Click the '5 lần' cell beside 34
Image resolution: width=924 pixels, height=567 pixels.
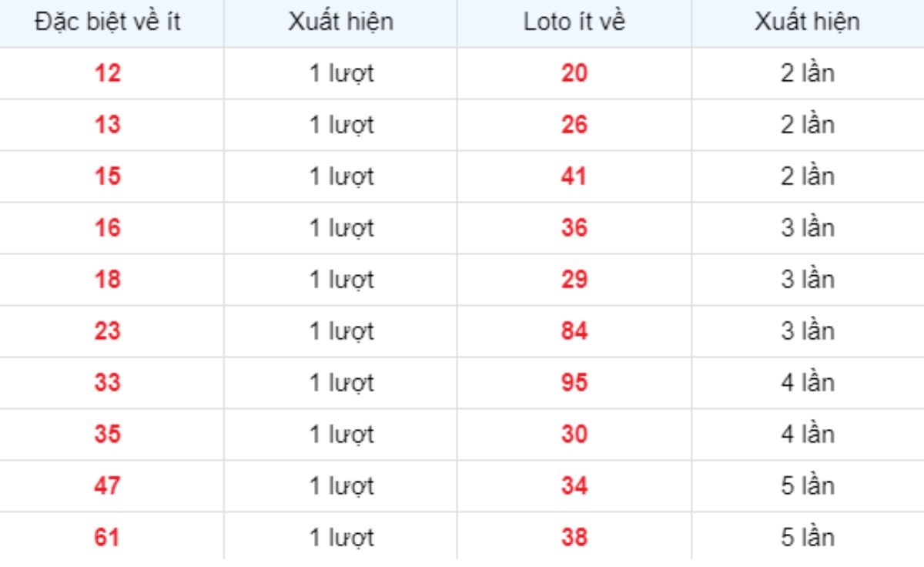point(808,486)
